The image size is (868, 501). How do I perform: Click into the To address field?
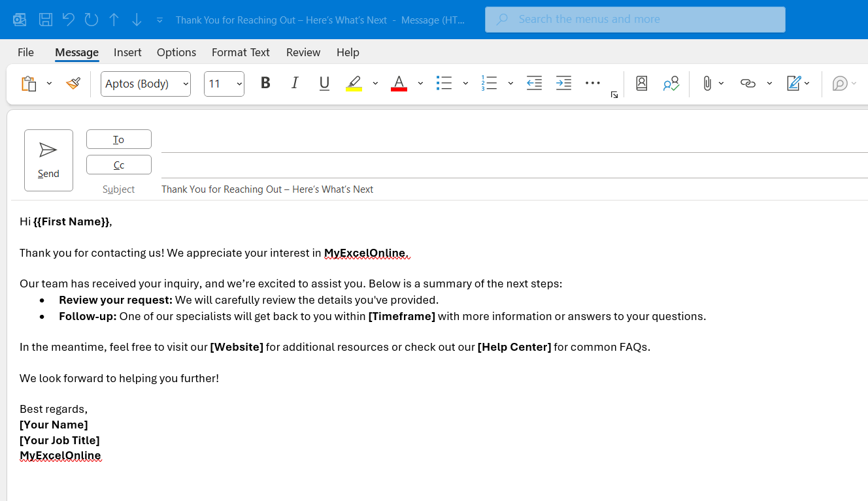pyautogui.click(x=514, y=140)
